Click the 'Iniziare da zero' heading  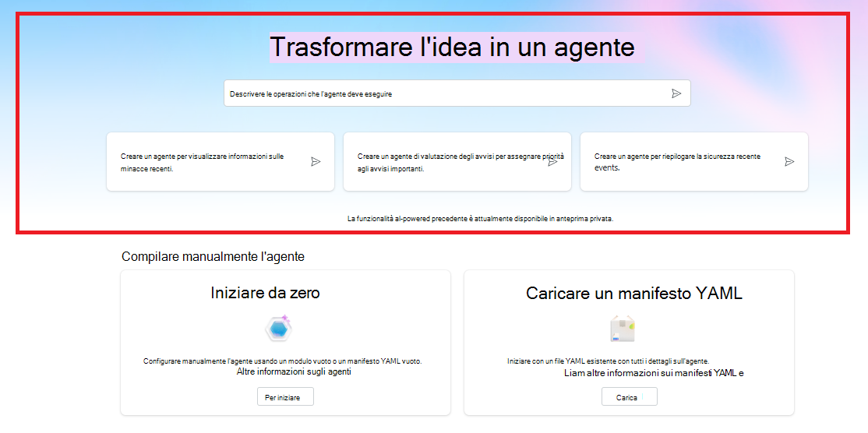tap(265, 293)
